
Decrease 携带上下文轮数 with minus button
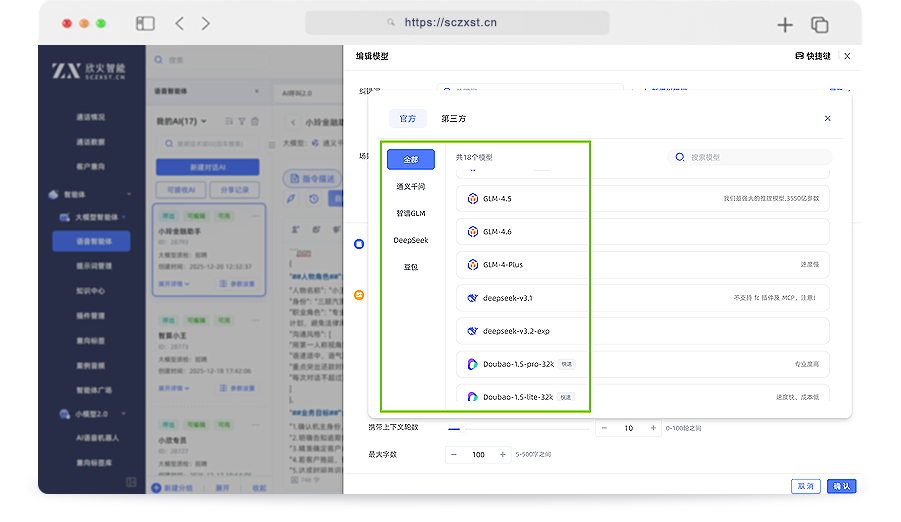pyautogui.click(x=604, y=428)
